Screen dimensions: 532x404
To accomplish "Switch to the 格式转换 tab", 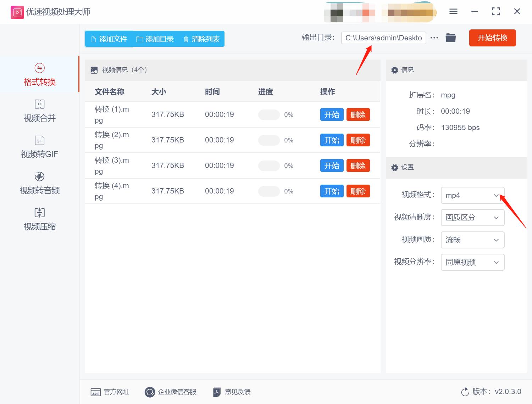I will coord(39,74).
